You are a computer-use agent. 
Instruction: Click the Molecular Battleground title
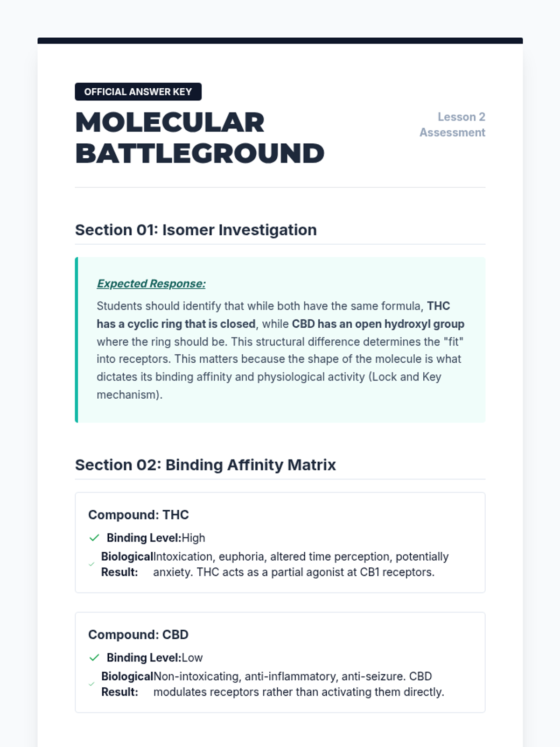click(200, 138)
